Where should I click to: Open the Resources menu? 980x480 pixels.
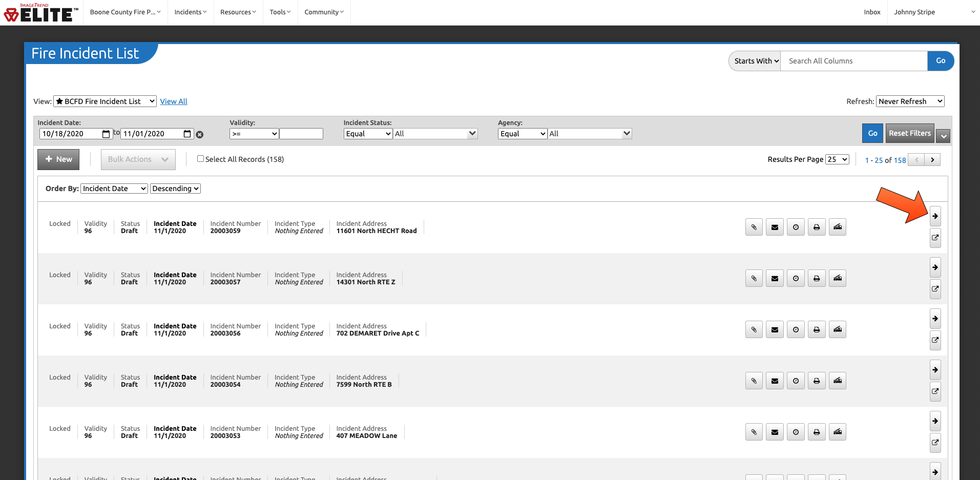(x=238, y=12)
